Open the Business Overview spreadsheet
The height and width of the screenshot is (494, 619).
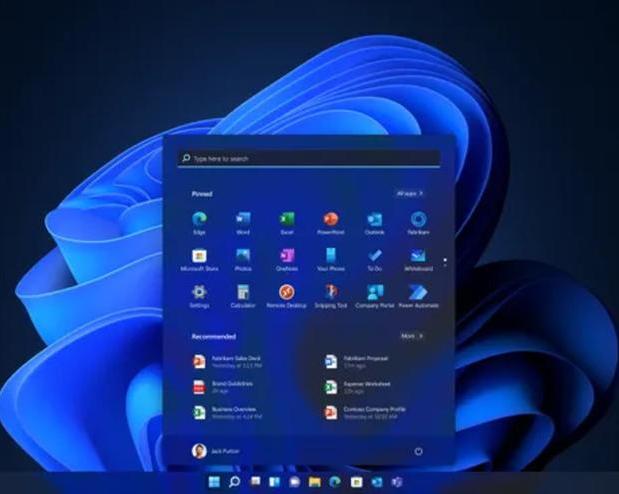tap(227, 412)
